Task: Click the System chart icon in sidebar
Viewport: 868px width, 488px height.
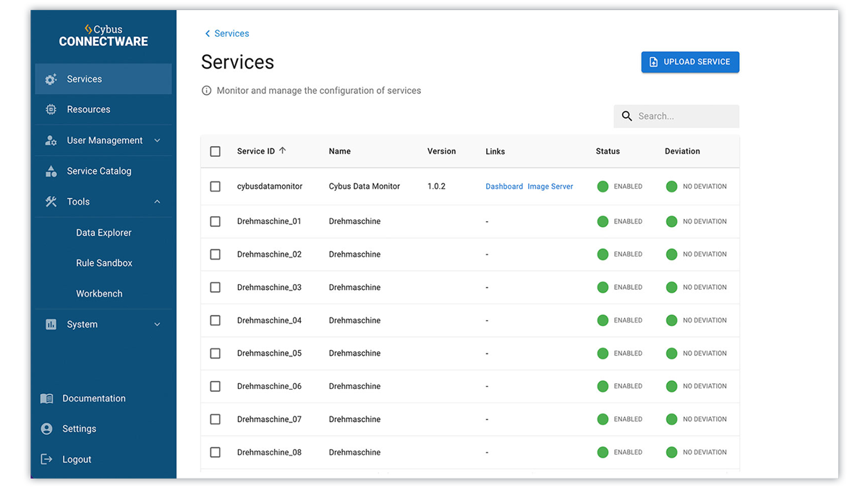Action: (x=50, y=324)
